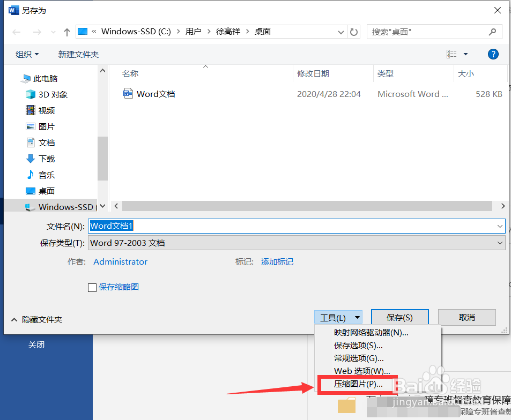
Task: Click the 文件名 input field
Action: coord(297,226)
